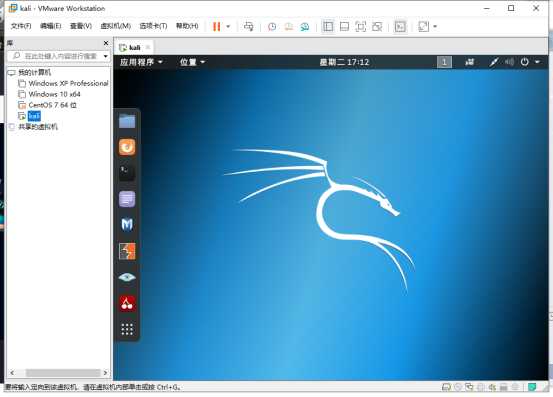Select 共享的虚拟机 in the library
Screen dimensions: 553x397
pos(38,127)
